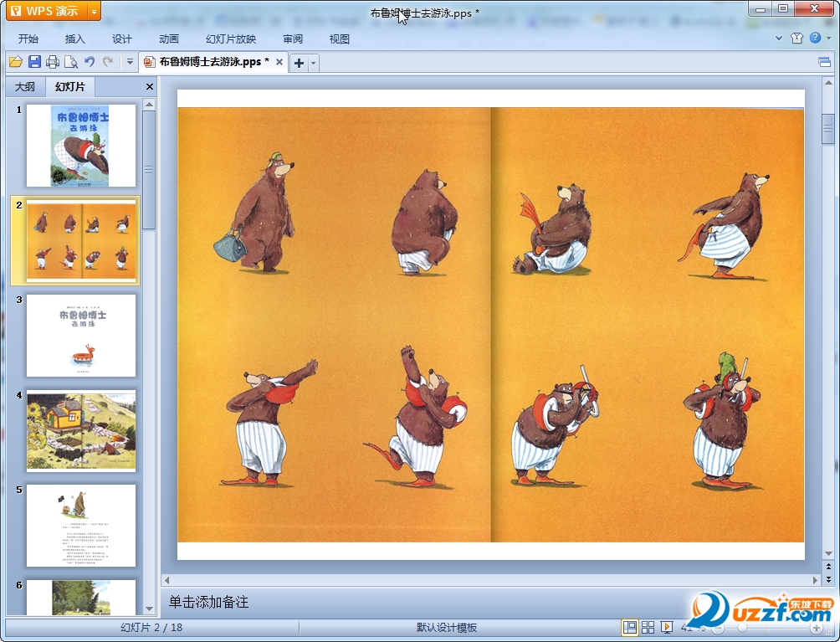Select slide 6 forest thumbnail
The height and width of the screenshot is (642, 840).
tap(81, 597)
